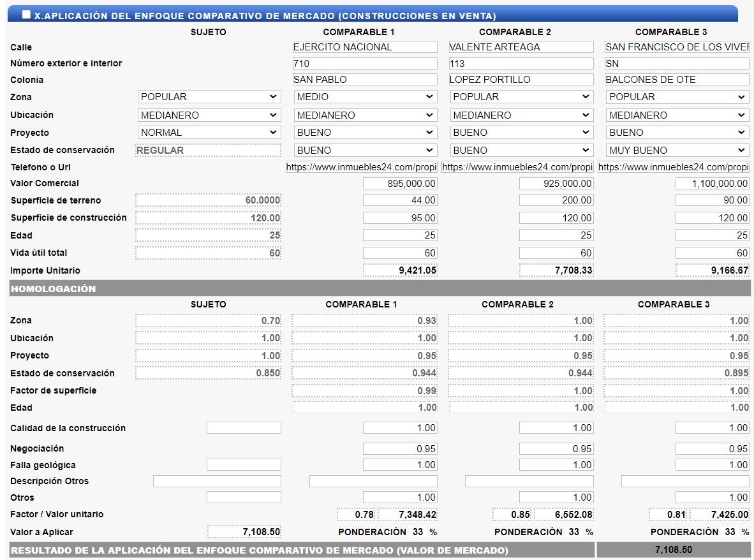Click Comparable 1 Negociación factor field

click(x=400, y=449)
